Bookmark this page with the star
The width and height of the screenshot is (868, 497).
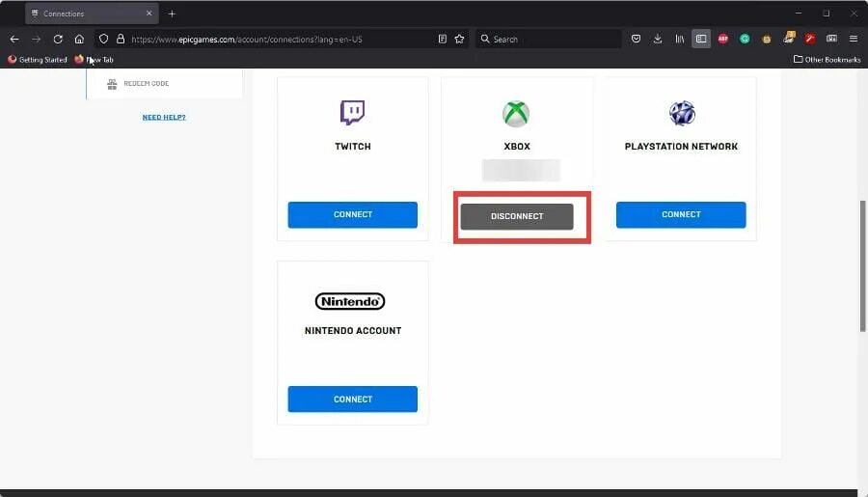[459, 39]
